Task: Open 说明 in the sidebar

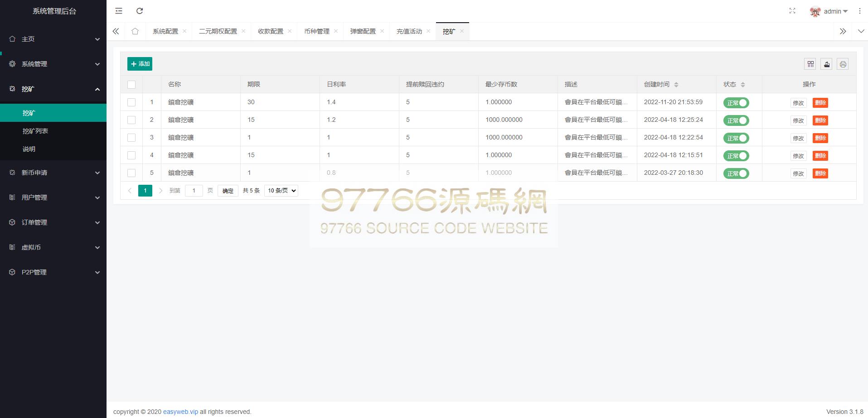Action: point(53,149)
